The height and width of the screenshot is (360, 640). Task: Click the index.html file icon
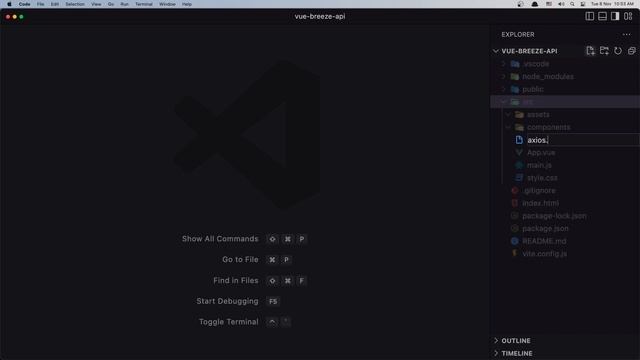514,203
